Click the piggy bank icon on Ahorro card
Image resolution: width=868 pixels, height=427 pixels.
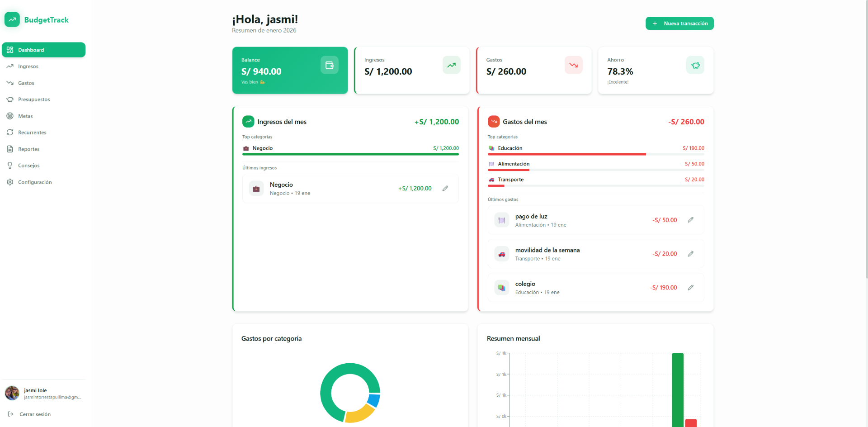coord(695,65)
